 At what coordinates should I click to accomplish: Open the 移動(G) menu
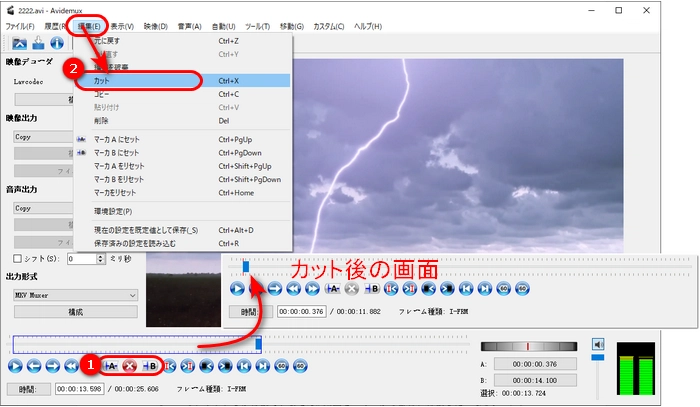[292, 26]
